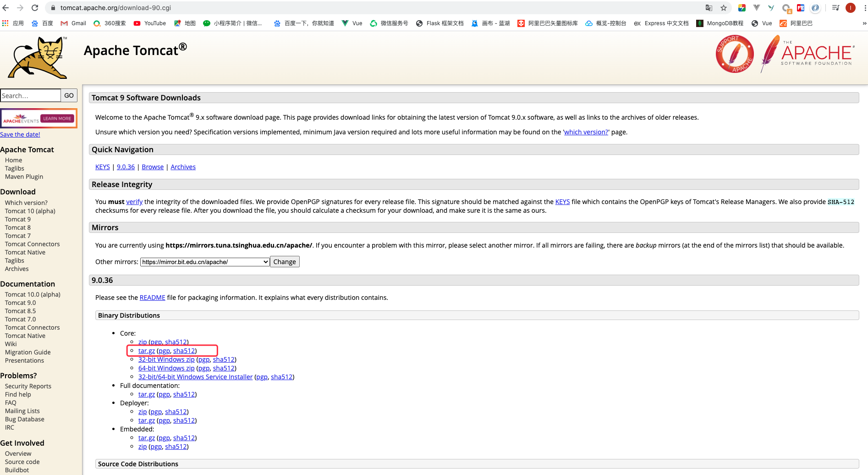Image resolution: width=868 pixels, height=475 pixels.
Task: Jump to 9.0.36 in Quick Navigation
Action: click(126, 167)
